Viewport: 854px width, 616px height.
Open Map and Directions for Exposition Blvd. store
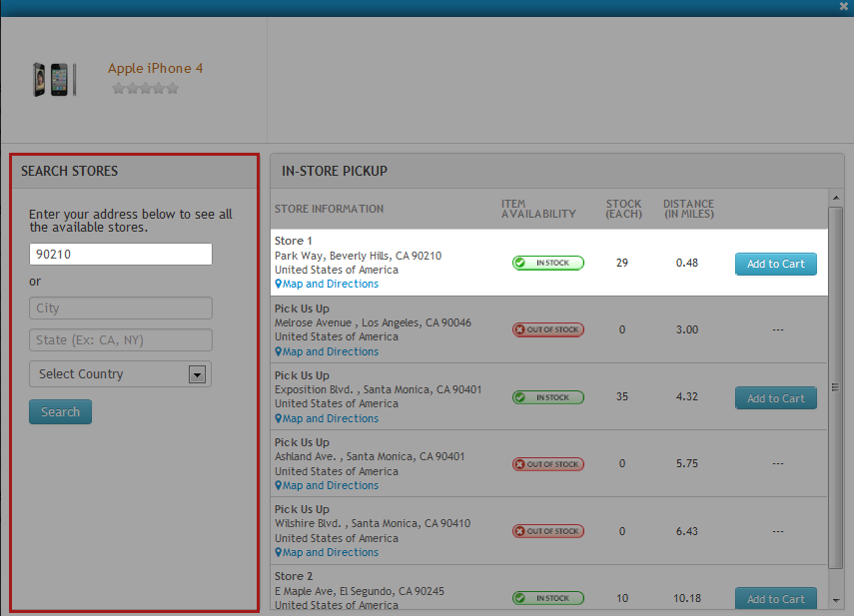(327, 419)
